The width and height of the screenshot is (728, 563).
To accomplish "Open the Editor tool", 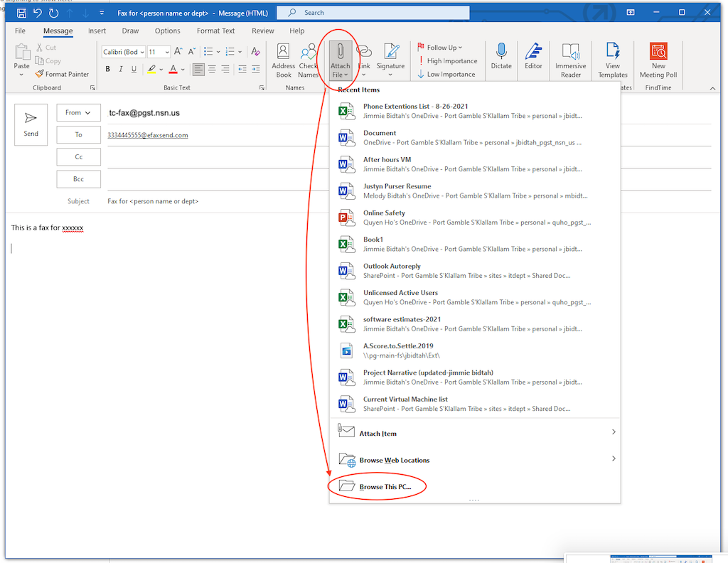I will tap(533, 56).
